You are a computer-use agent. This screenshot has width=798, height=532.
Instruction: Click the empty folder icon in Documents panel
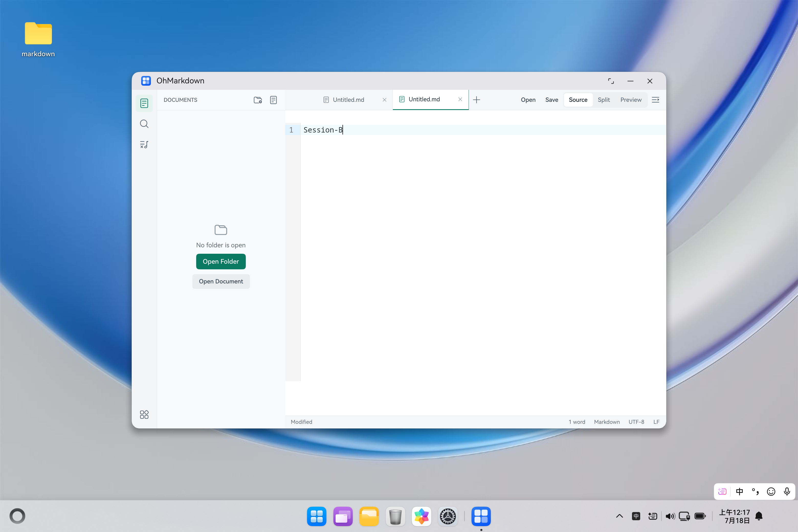tap(221, 230)
